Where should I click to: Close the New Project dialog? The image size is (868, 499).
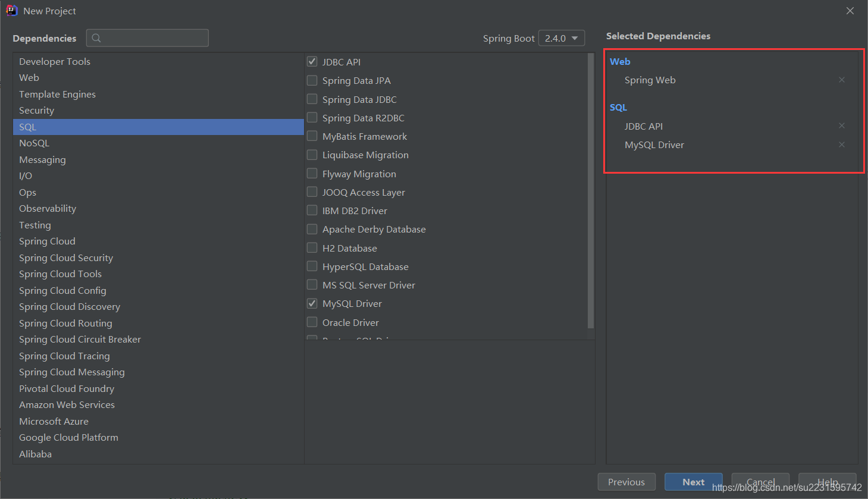(850, 11)
